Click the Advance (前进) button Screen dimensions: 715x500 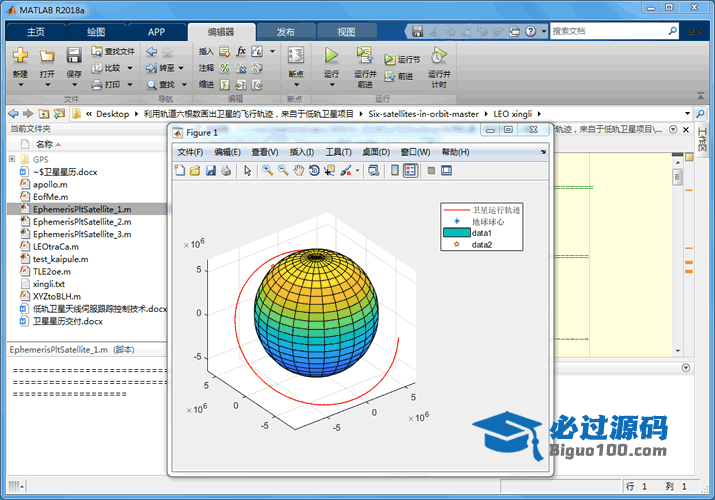click(399, 76)
